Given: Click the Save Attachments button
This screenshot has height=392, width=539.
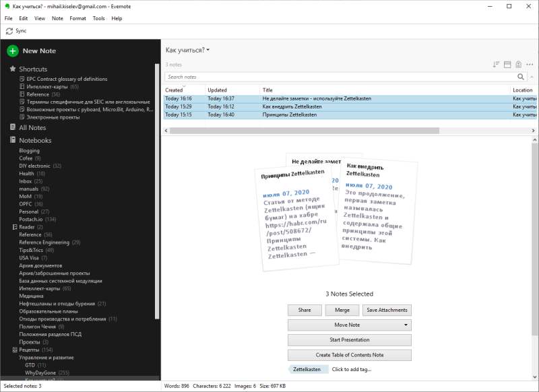Looking at the screenshot, I should pos(387,310).
